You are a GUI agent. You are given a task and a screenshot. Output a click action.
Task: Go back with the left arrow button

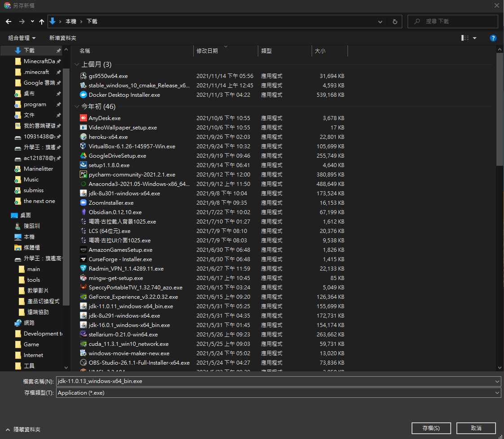[x=9, y=22]
